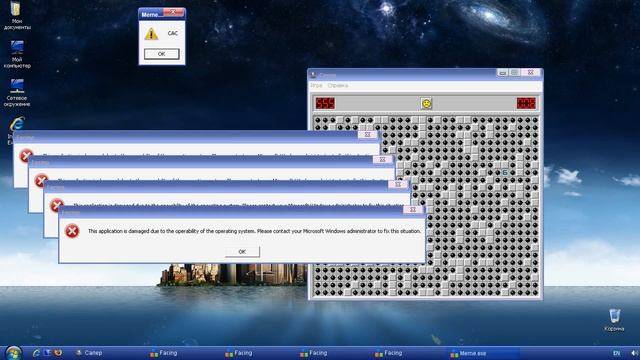Viewport: 640px width, 360px height.
Task: Open the Справка menu in Minesweeper
Action: point(338,85)
